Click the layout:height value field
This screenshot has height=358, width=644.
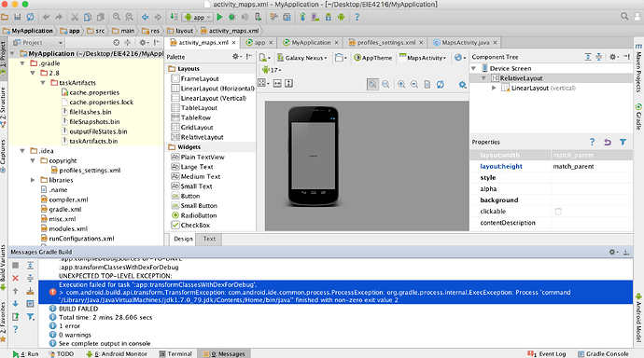pyautogui.click(x=592, y=167)
